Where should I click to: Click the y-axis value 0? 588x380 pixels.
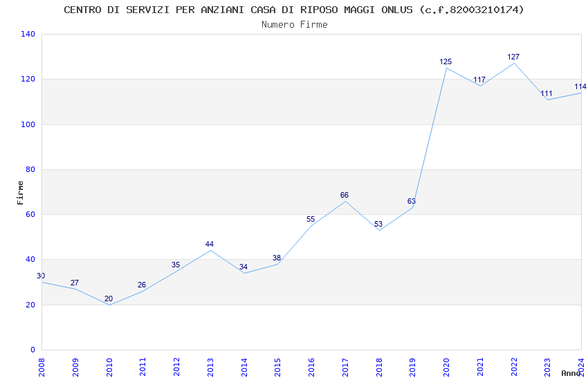point(33,350)
